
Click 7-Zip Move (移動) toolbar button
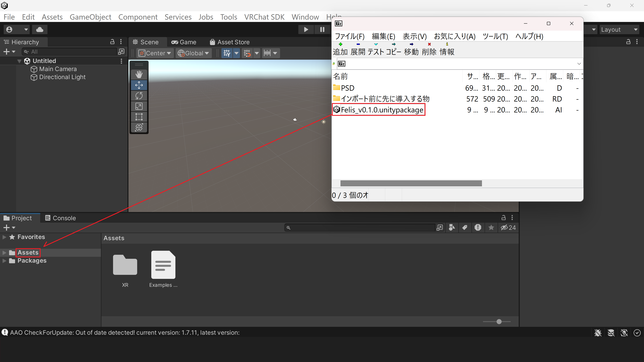click(x=411, y=49)
